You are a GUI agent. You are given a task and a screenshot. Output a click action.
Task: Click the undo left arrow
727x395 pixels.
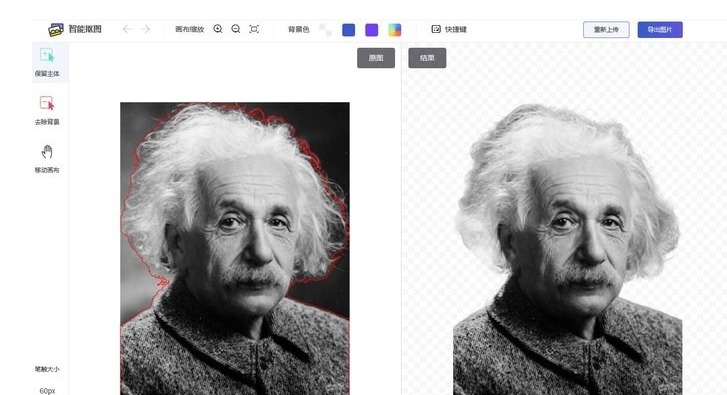coord(127,29)
